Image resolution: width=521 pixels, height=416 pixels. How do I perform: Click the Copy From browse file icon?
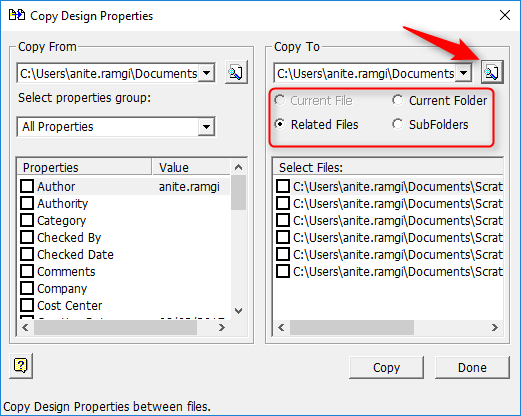(x=236, y=72)
